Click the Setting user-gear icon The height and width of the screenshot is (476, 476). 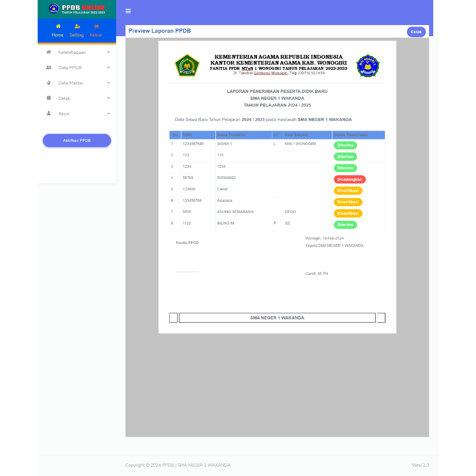tap(77, 26)
